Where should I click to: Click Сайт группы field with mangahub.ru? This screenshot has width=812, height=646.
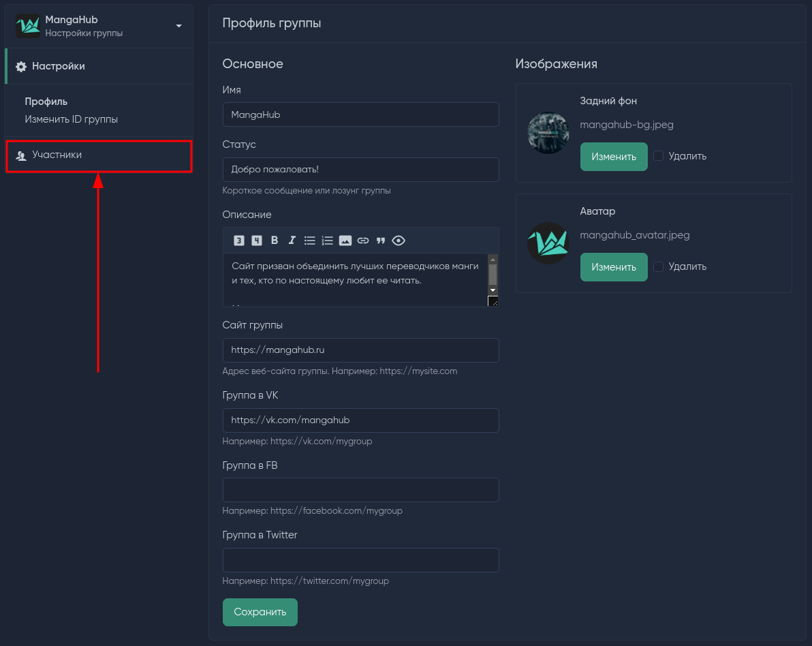tap(360, 350)
